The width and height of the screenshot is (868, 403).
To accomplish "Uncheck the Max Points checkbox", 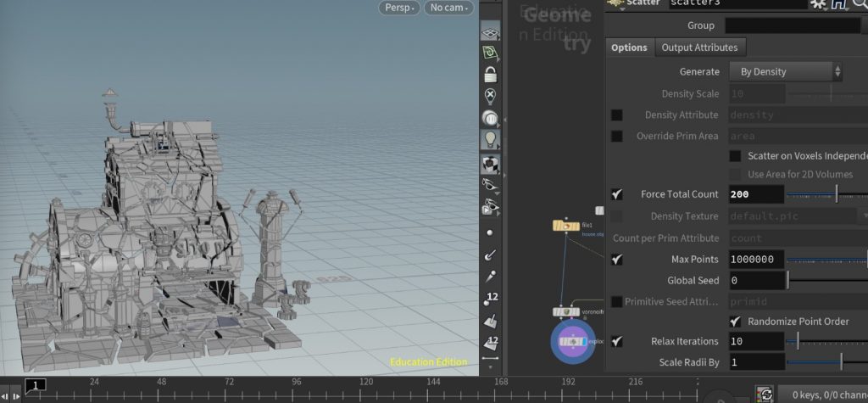I will (616, 260).
